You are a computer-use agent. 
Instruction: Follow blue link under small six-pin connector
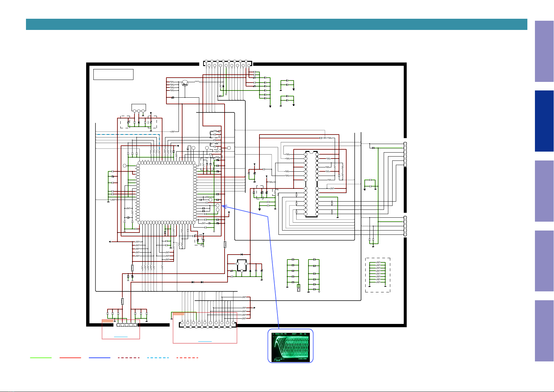point(121,337)
